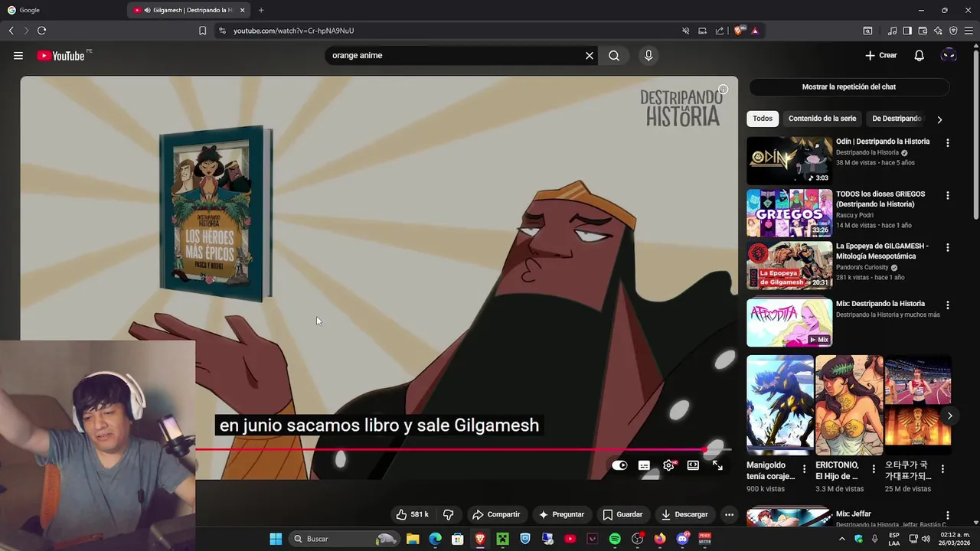This screenshot has width=980, height=551.
Task: Open the video info card icon
Action: 723,90
